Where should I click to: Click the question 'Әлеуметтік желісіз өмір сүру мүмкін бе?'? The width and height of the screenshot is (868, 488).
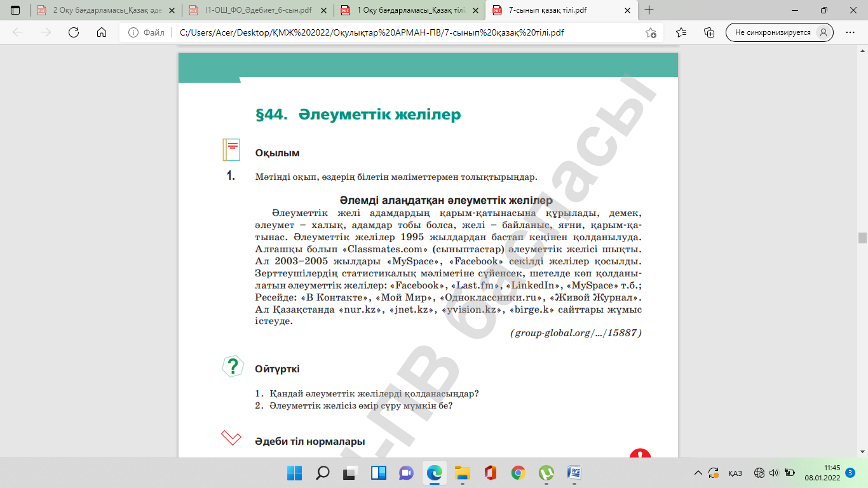pos(360,405)
